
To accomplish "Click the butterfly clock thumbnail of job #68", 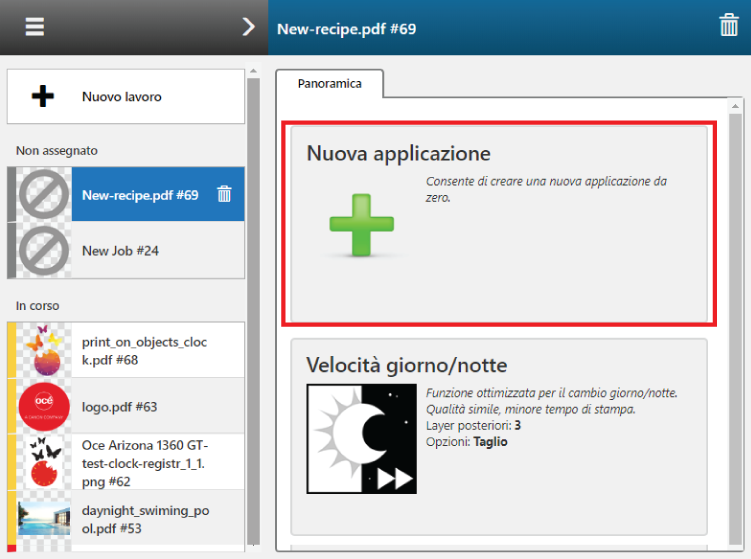I will [44, 350].
